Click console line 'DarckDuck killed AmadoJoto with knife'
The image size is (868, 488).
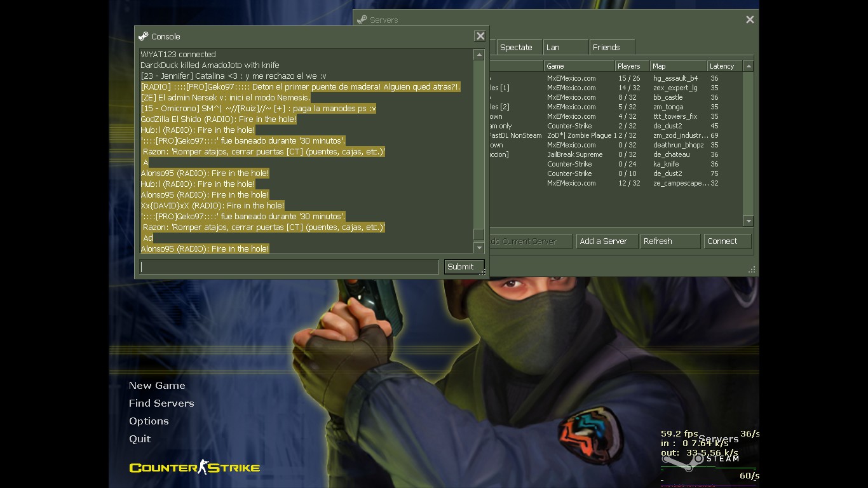(210, 65)
